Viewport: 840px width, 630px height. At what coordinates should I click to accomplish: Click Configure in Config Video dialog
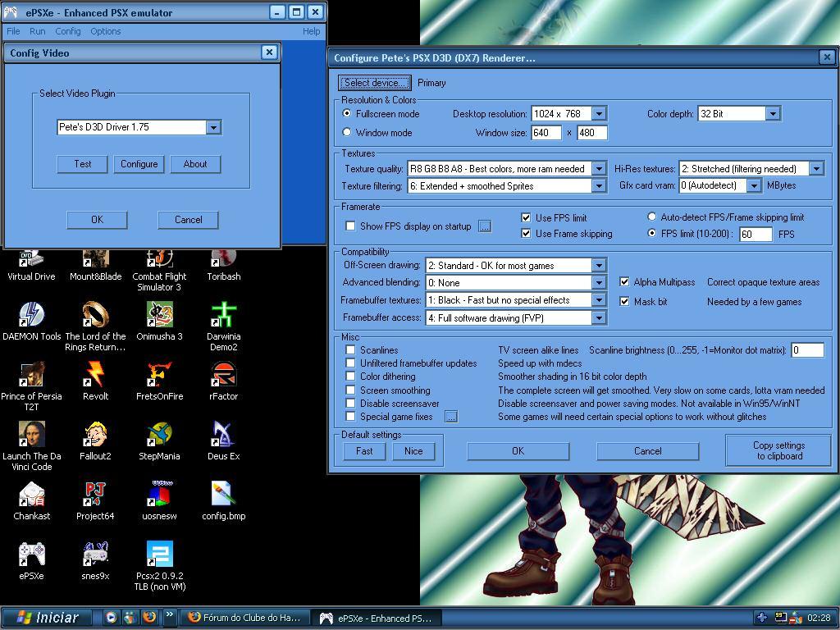(139, 164)
